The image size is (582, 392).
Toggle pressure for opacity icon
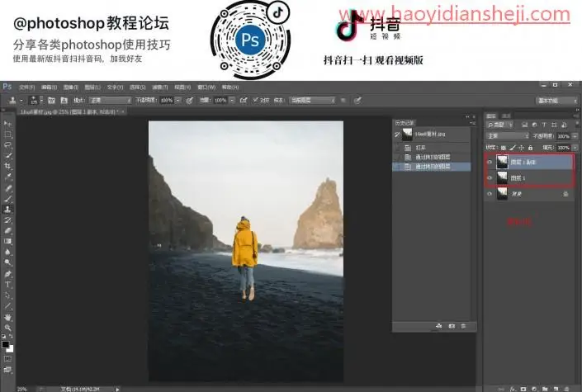pos(190,100)
